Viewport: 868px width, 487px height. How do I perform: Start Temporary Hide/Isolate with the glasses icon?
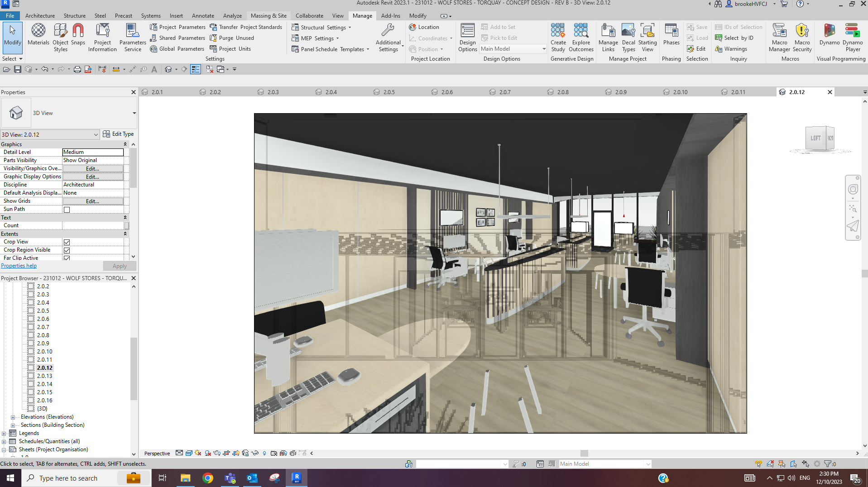click(255, 453)
